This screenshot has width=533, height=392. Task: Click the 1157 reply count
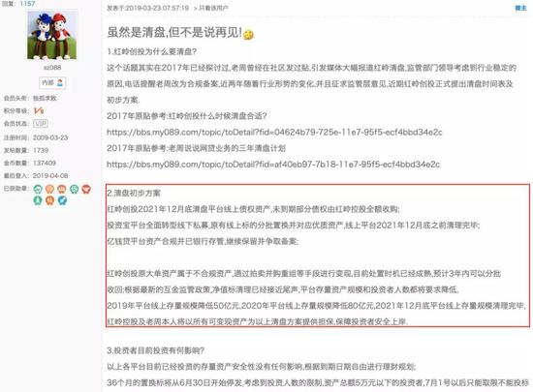27,4
